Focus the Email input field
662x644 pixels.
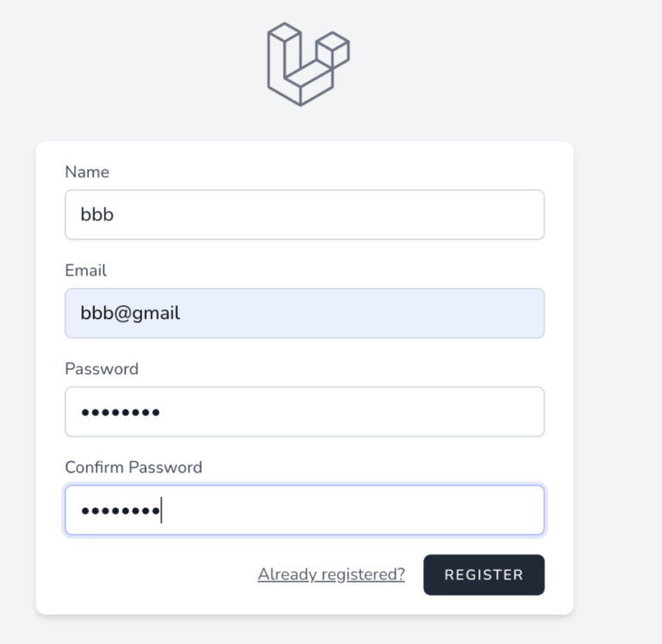click(x=304, y=313)
